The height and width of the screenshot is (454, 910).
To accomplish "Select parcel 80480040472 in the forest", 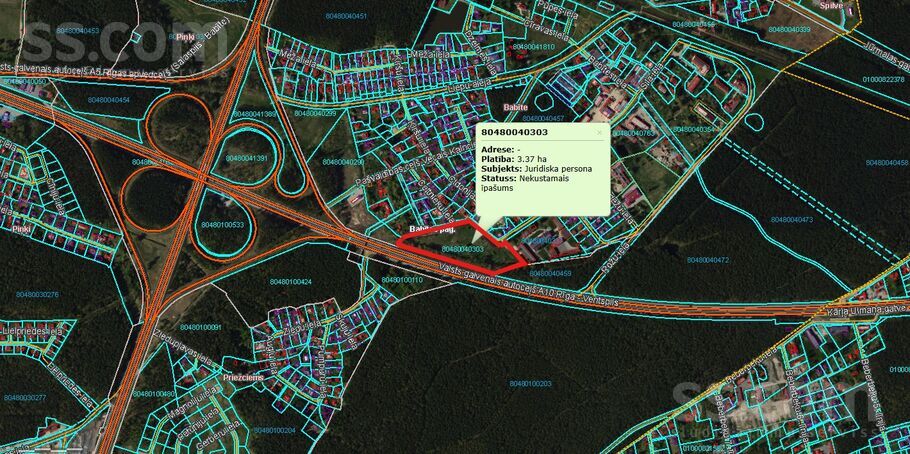I will tap(708, 260).
